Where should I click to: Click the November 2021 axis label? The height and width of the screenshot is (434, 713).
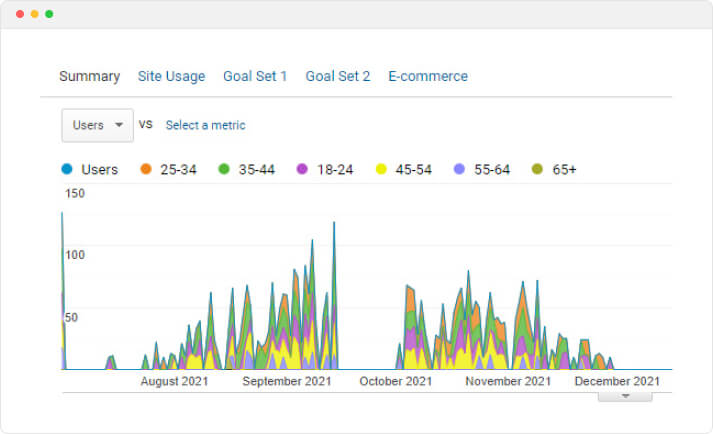tap(508, 381)
